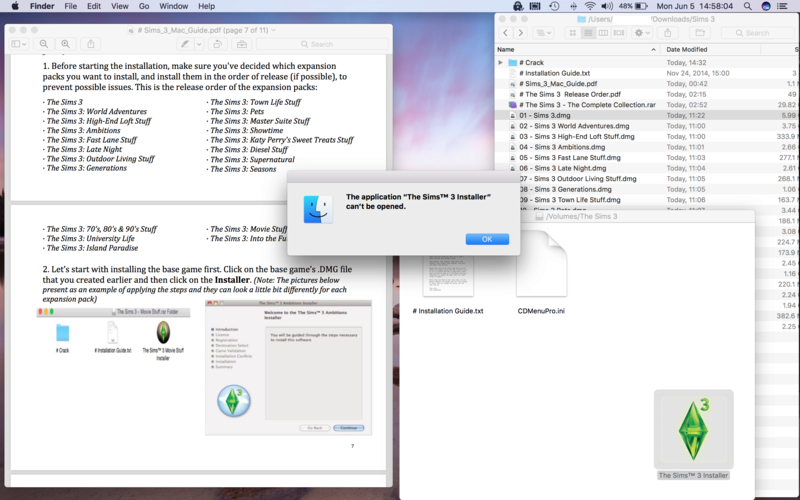Screen dimensions: 800x500
Task: Select 04 - Sims 3 Ambitions.dmg
Action: [x=647, y=147]
